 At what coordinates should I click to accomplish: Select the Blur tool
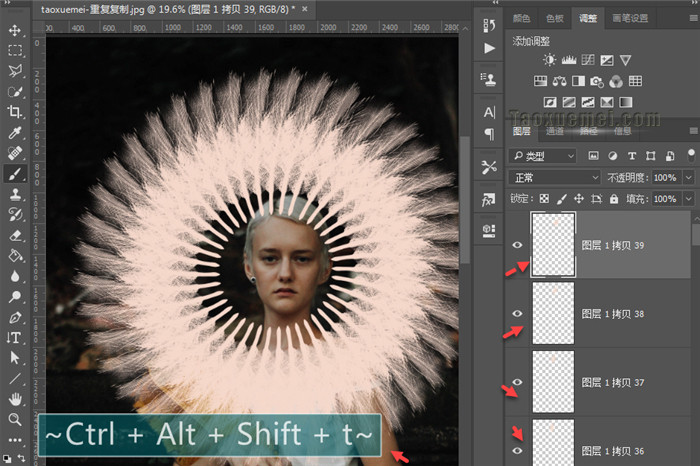[x=15, y=276]
